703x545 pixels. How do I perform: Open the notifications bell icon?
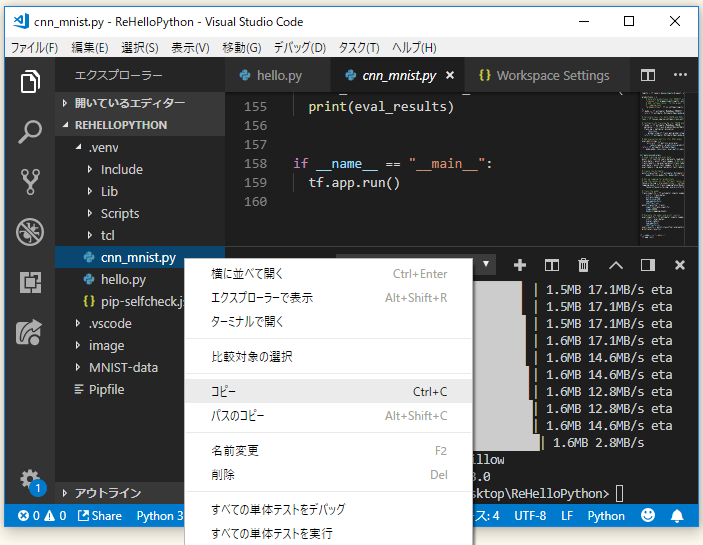[x=677, y=516]
